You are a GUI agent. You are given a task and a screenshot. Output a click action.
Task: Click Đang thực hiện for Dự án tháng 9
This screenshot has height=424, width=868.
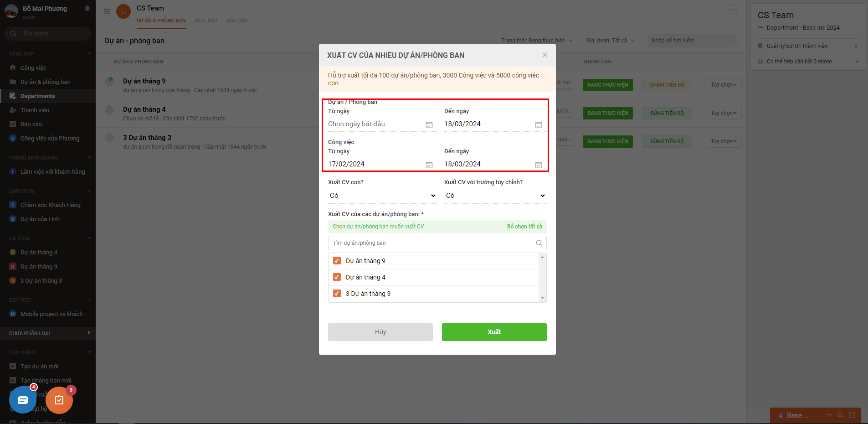click(608, 85)
